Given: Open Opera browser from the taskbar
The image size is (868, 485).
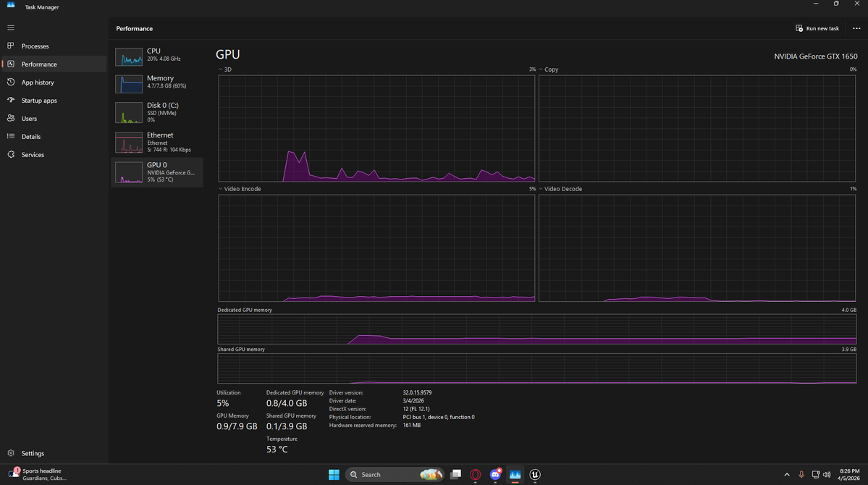Looking at the screenshot, I should coord(475,474).
